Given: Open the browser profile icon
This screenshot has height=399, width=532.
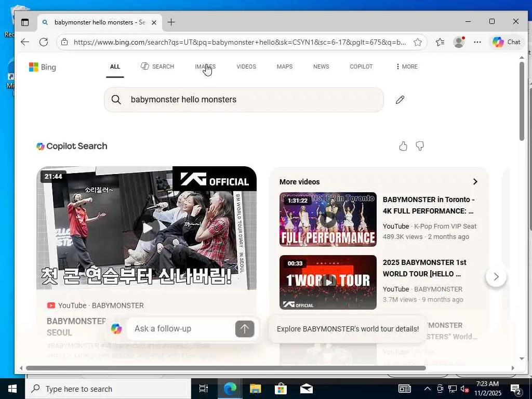Looking at the screenshot, I should 459,42.
